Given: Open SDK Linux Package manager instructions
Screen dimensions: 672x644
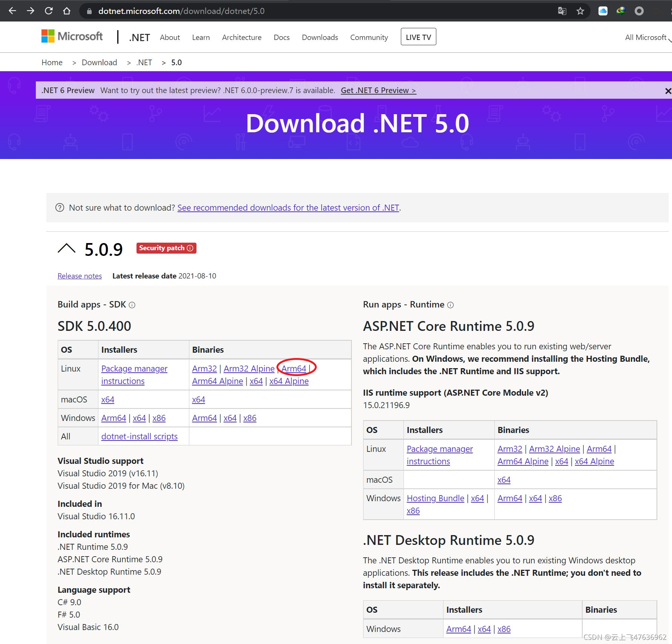Looking at the screenshot, I should tap(134, 375).
